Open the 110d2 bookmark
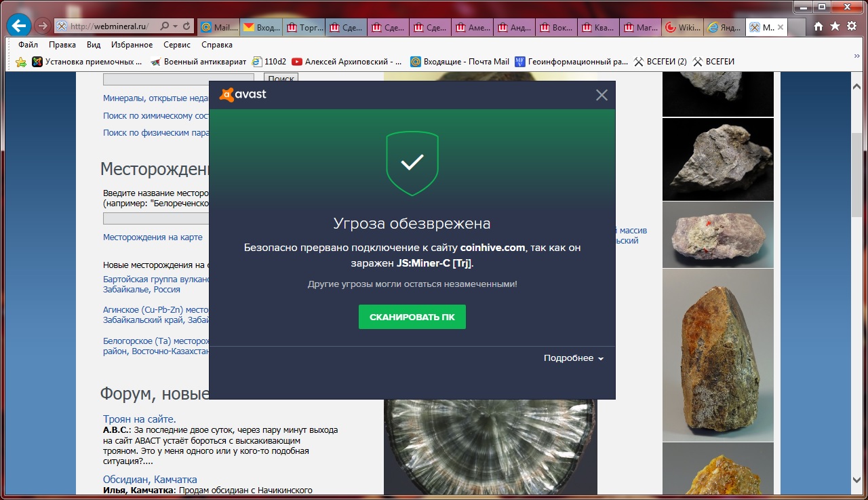This screenshot has height=500, width=868. pos(269,62)
